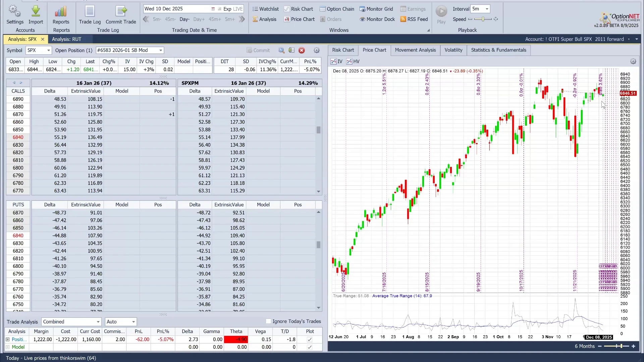Screen dimensions: 644x362
Task: Click the previous expiration arrow above CALLS
Action: 14,83
